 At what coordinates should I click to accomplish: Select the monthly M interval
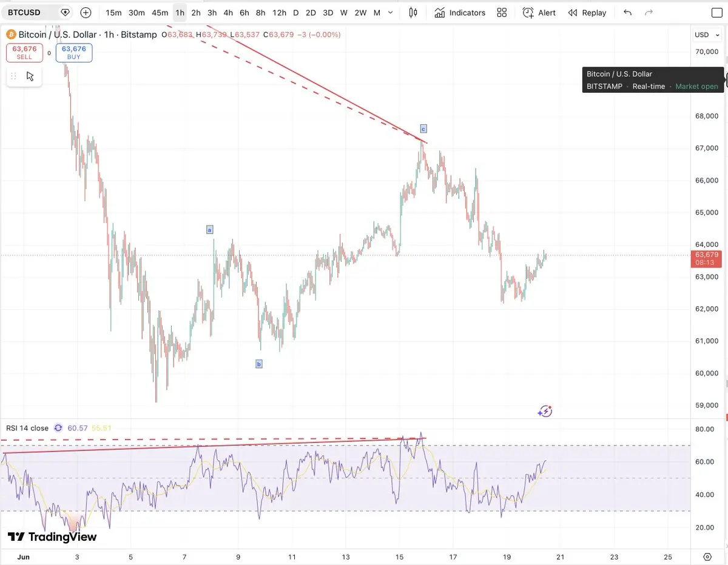377,13
